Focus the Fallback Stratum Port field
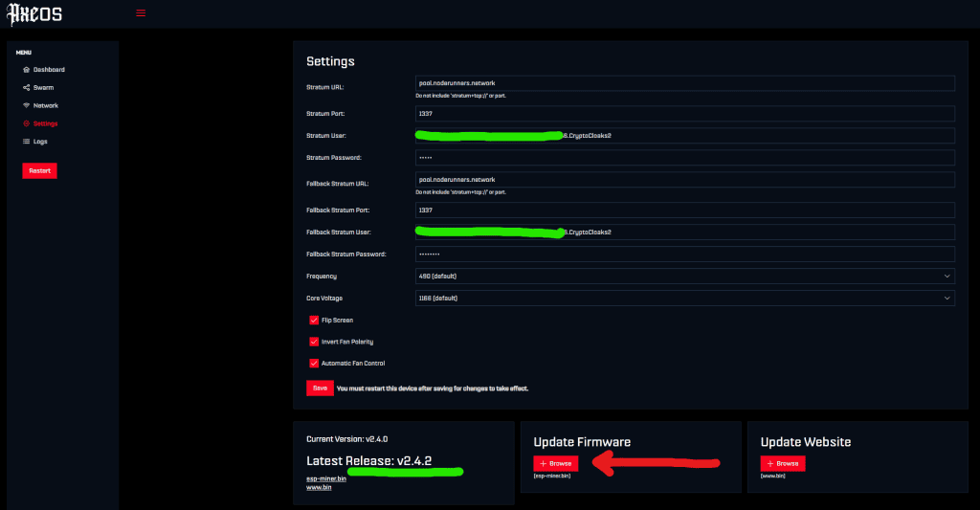Image resolution: width=980 pixels, height=510 pixels. 685,210
